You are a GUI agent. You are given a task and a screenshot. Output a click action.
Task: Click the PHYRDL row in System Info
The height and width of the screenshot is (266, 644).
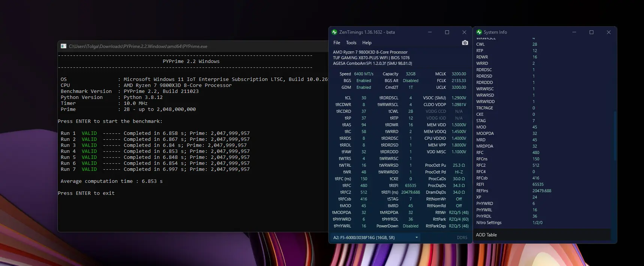[542, 216]
